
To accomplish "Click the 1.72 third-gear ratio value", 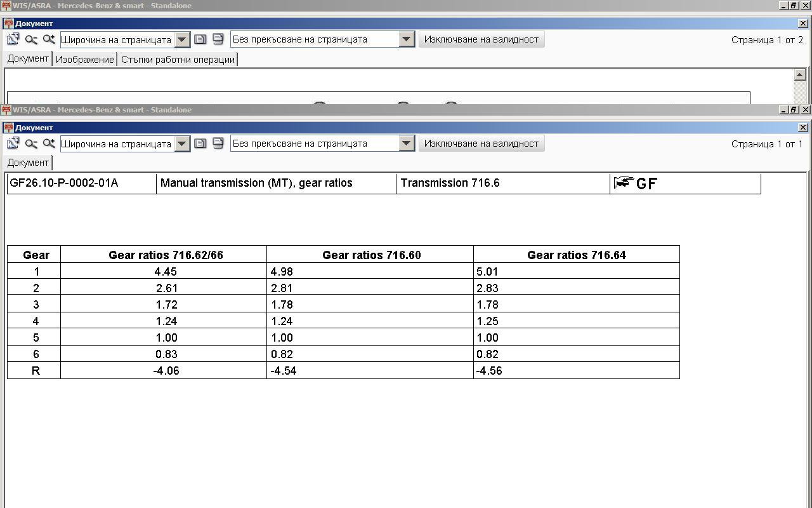I will click(x=166, y=305).
